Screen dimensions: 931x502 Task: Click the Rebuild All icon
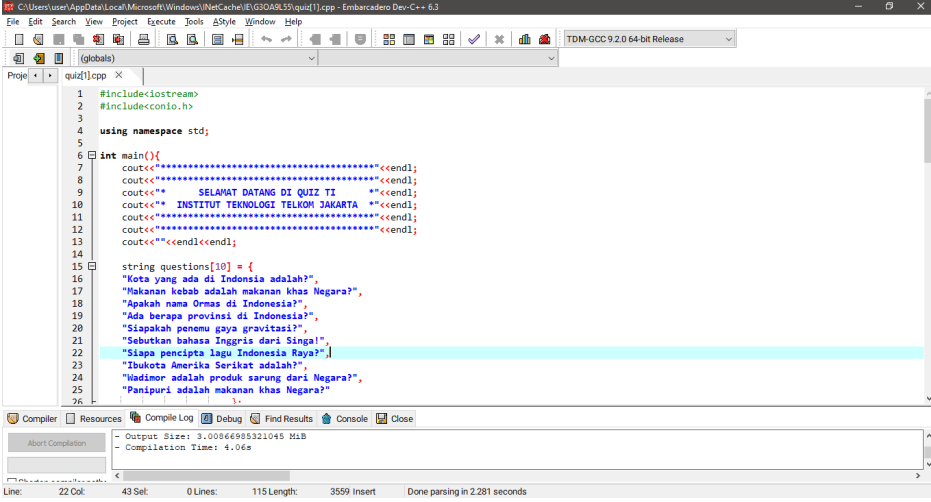pyautogui.click(x=449, y=39)
